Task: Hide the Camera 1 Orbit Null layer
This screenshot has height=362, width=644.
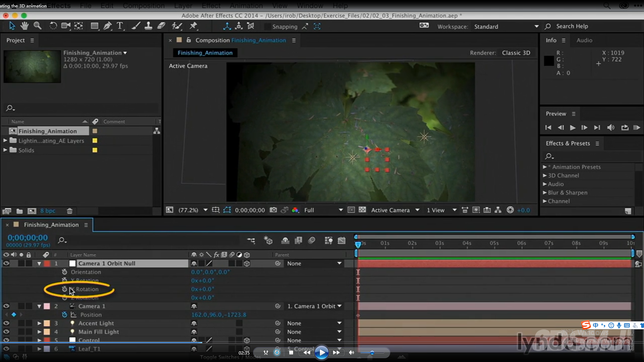Action: [6, 263]
